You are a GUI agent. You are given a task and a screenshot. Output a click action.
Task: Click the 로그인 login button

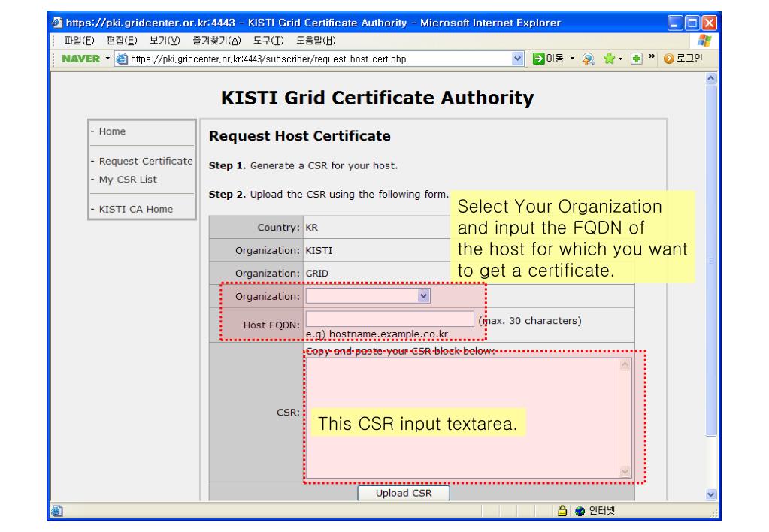pos(683,59)
